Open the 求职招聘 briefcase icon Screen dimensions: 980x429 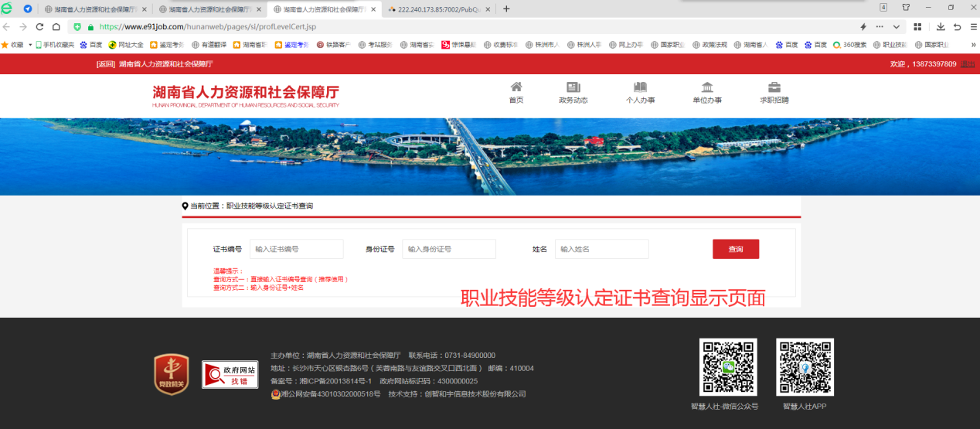point(774,87)
